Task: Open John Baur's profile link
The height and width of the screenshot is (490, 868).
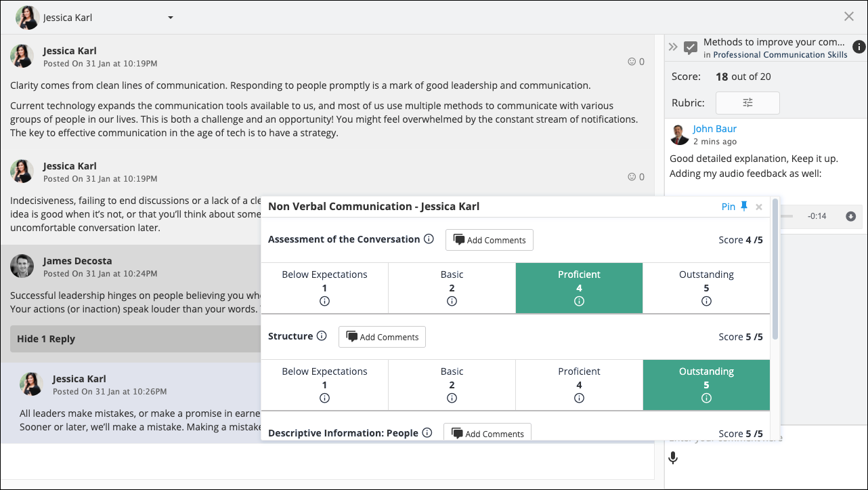Action: pos(714,129)
